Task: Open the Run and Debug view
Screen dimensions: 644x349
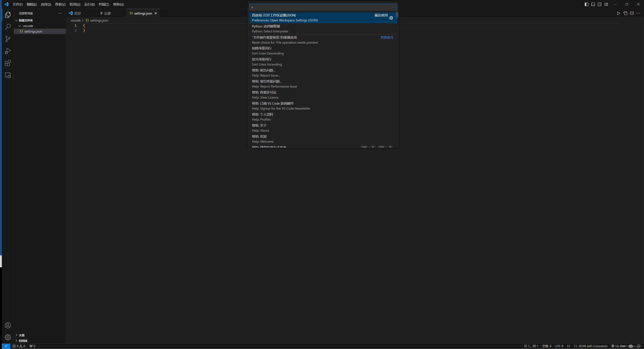Action: [x=8, y=51]
